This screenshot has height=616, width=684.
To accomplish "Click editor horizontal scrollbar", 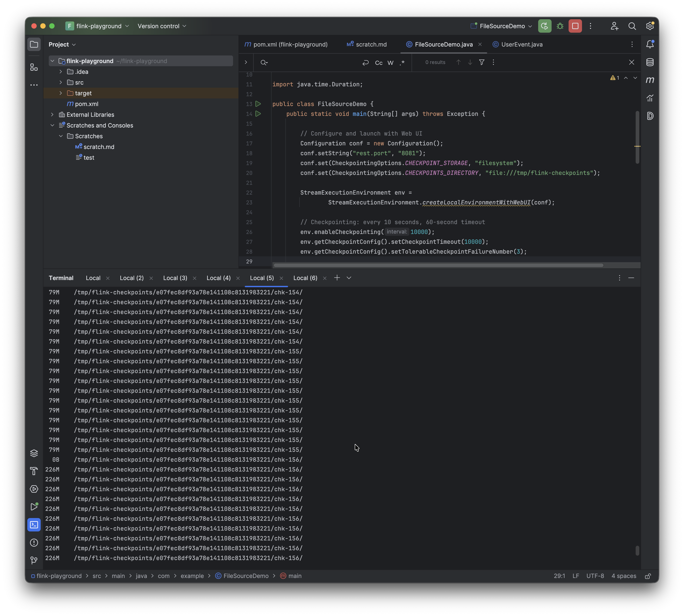I will (x=438, y=265).
